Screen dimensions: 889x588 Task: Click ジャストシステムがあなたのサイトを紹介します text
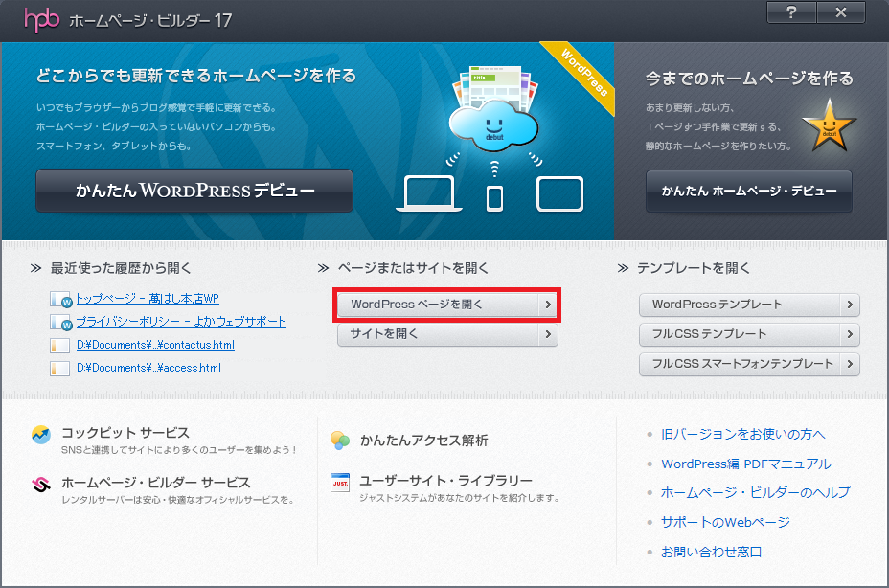pyautogui.click(x=461, y=498)
